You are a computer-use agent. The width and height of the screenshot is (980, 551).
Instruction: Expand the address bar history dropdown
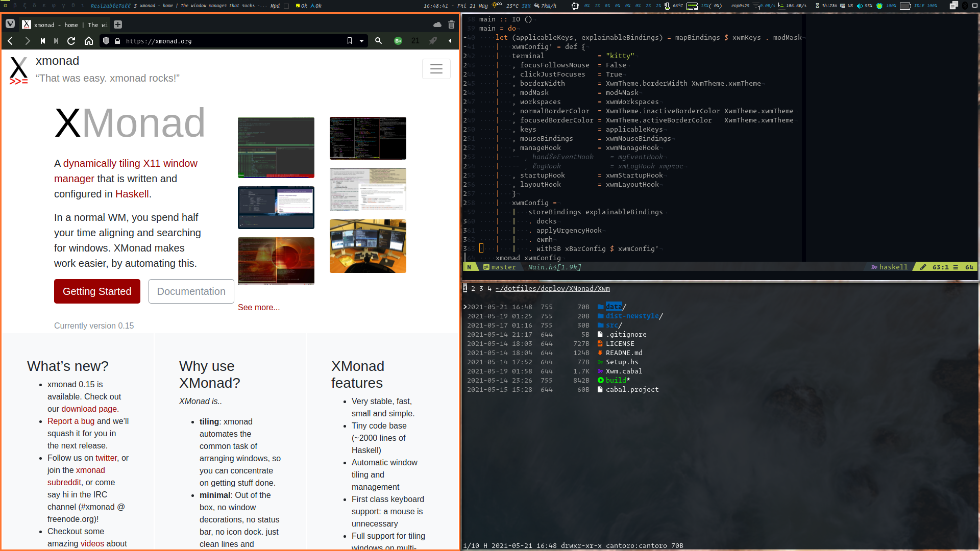(361, 41)
